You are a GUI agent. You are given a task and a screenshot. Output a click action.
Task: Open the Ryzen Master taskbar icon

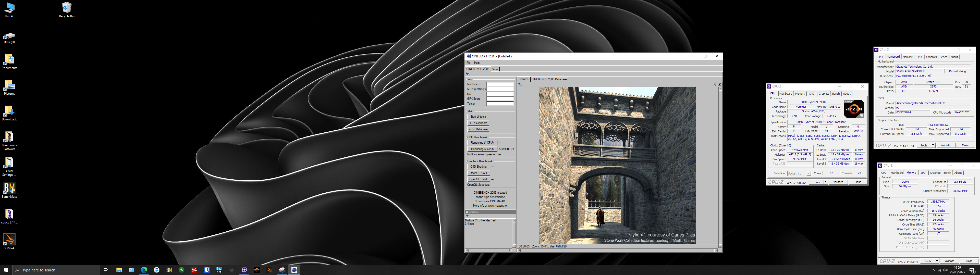tap(257, 270)
